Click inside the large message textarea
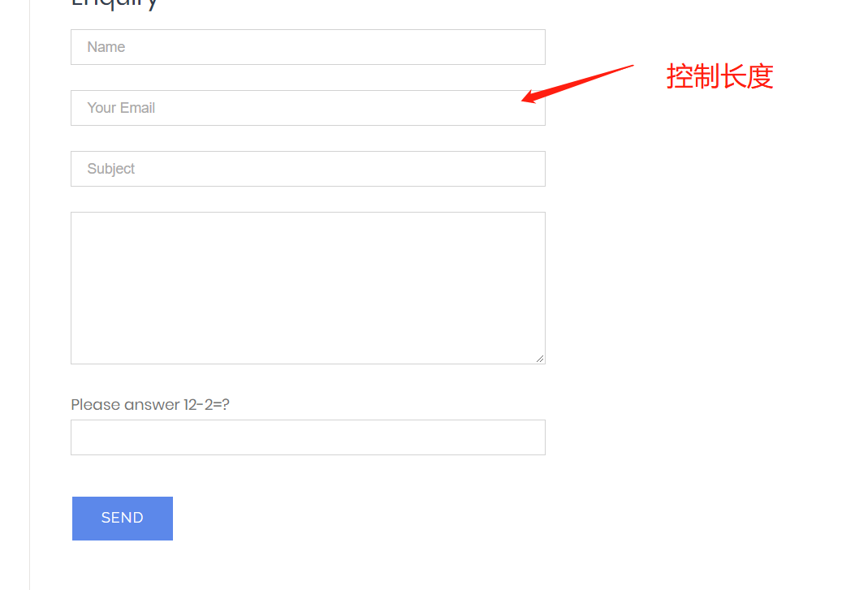 (308, 288)
